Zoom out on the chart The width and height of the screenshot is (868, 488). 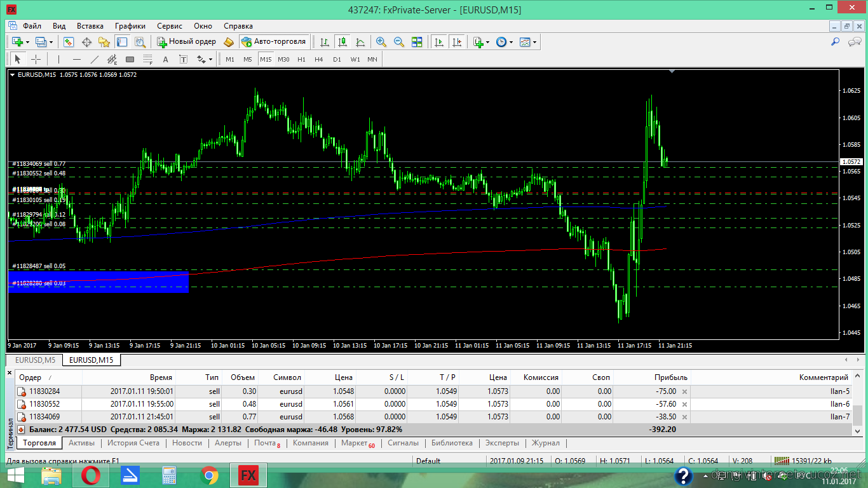pyautogui.click(x=399, y=42)
